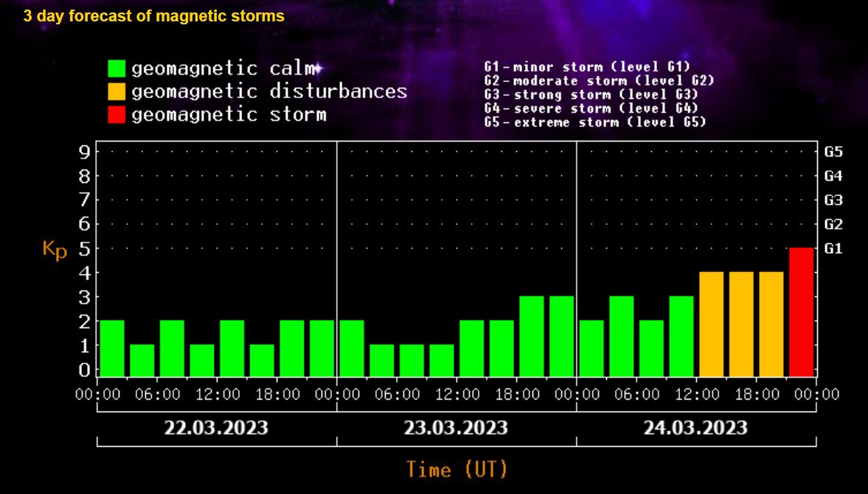Screen dimensions: 868x494
Task: Click the Time (UT) axis label
Action: [456, 469]
